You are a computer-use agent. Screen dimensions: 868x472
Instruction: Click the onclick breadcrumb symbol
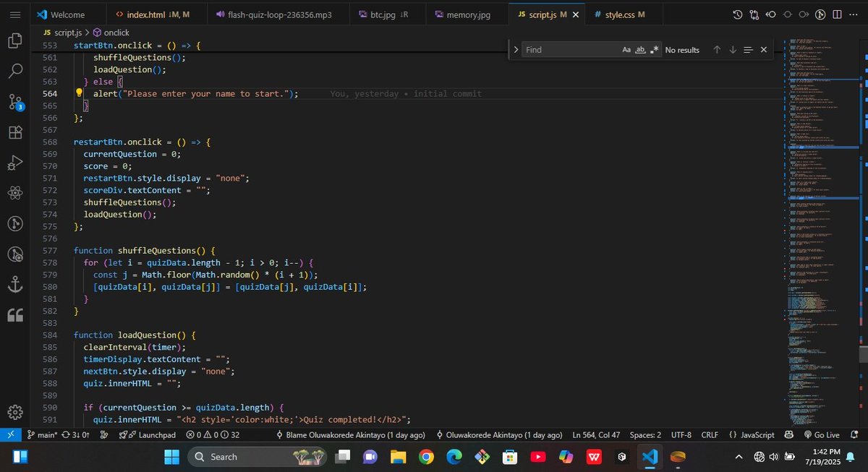click(111, 32)
